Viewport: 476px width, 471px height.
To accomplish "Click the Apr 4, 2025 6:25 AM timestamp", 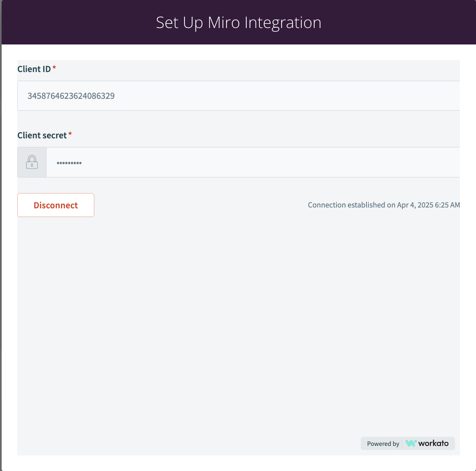I will 428,205.
